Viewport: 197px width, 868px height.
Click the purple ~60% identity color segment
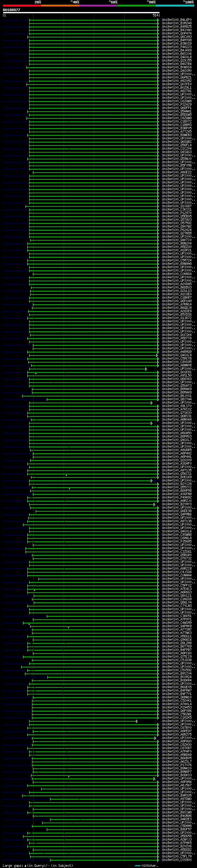(99, 6)
